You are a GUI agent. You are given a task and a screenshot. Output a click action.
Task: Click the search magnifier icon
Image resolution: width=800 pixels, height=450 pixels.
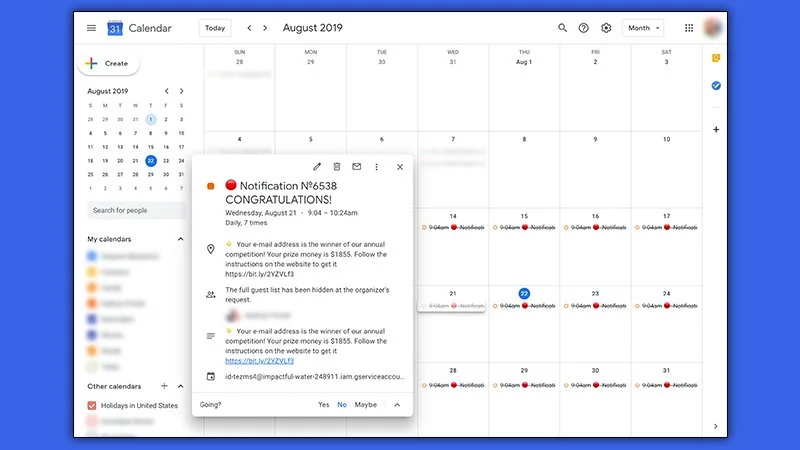pos(562,28)
